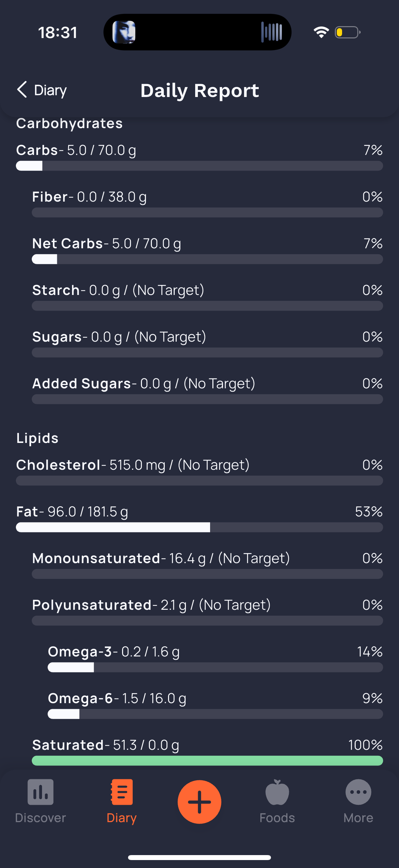Tap the battery status icon
Viewport: 399px width, 868px height.
pyautogui.click(x=347, y=32)
